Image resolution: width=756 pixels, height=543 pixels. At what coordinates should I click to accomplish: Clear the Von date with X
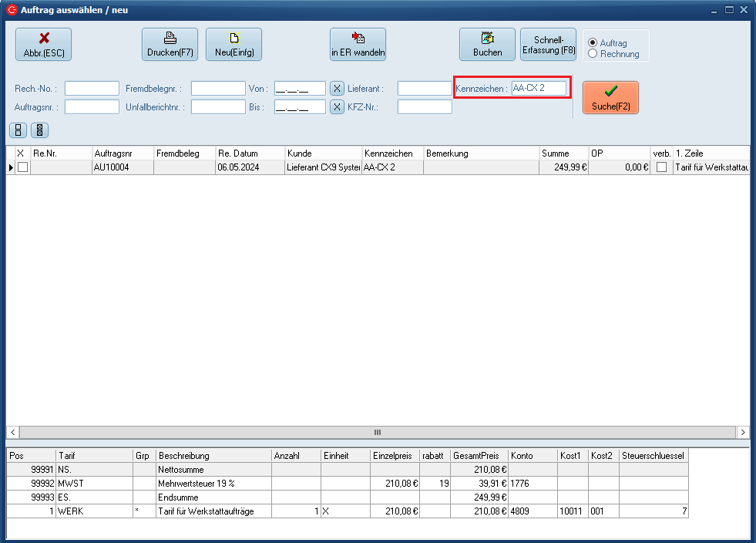pyautogui.click(x=337, y=89)
